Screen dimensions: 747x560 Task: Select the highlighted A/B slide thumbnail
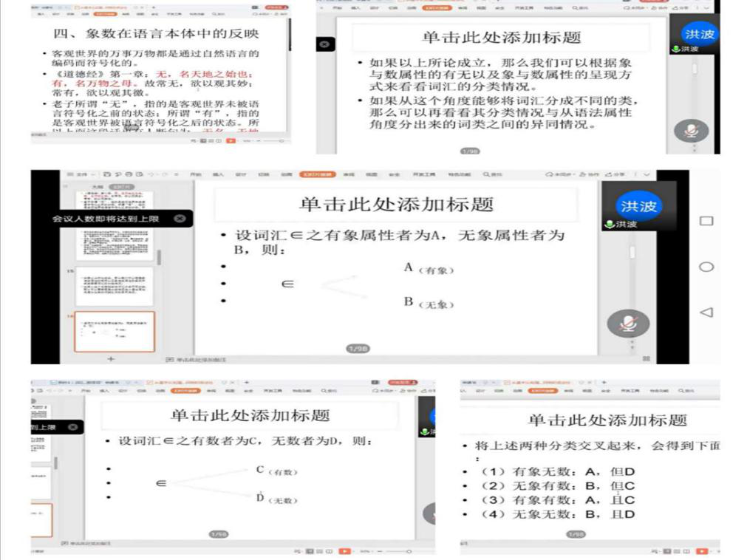click(x=115, y=332)
